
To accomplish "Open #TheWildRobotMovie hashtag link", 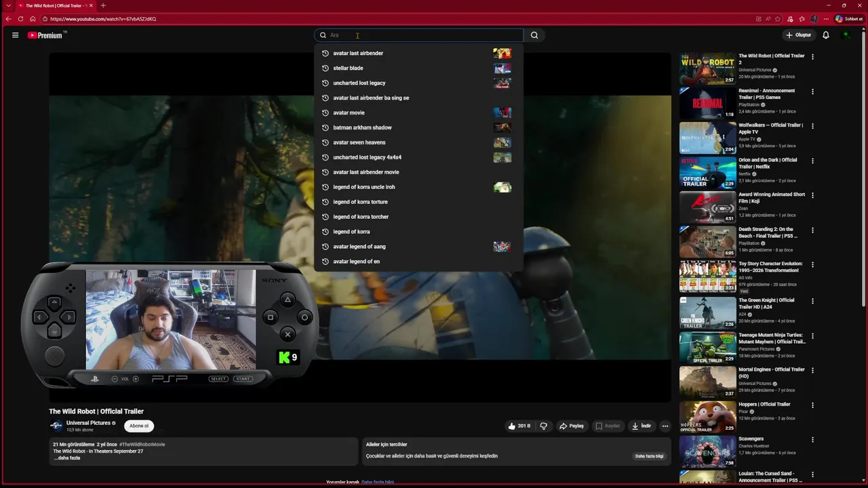I will pyautogui.click(x=142, y=445).
